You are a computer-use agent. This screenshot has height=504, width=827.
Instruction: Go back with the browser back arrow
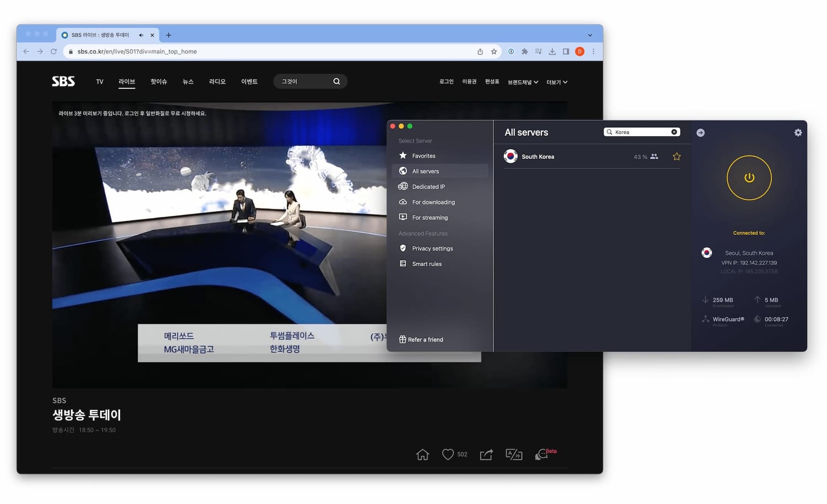click(26, 51)
